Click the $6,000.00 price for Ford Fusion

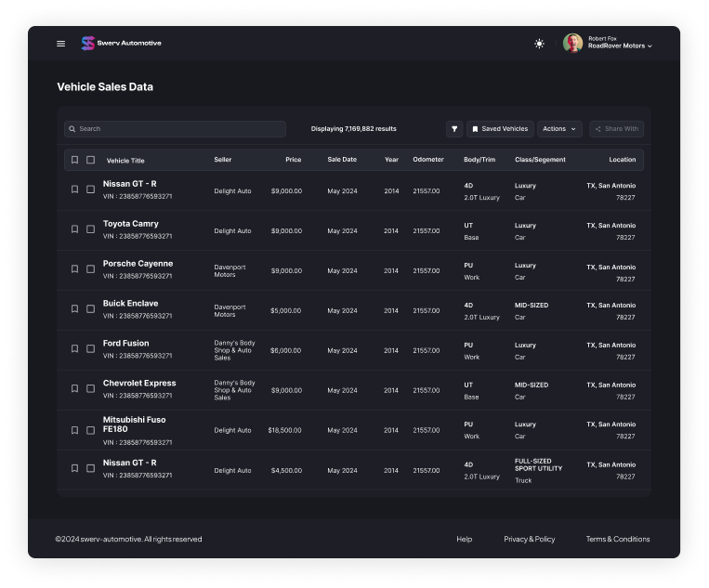286,351
